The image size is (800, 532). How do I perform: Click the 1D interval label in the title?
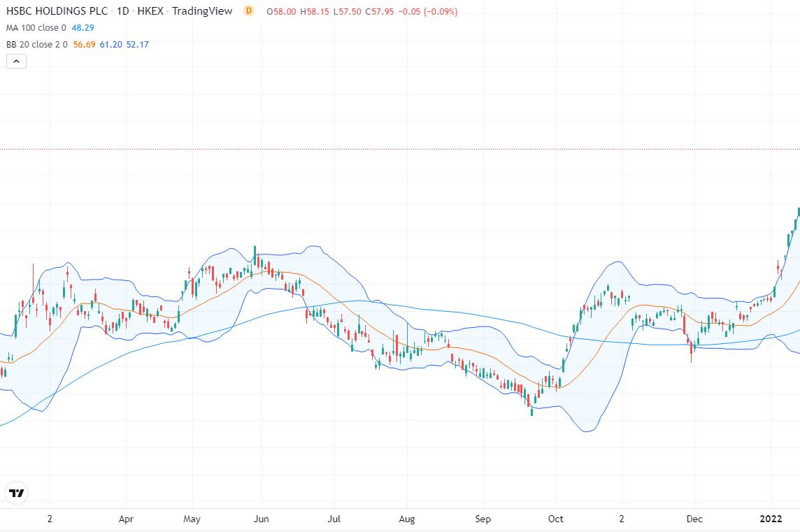(122, 10)
